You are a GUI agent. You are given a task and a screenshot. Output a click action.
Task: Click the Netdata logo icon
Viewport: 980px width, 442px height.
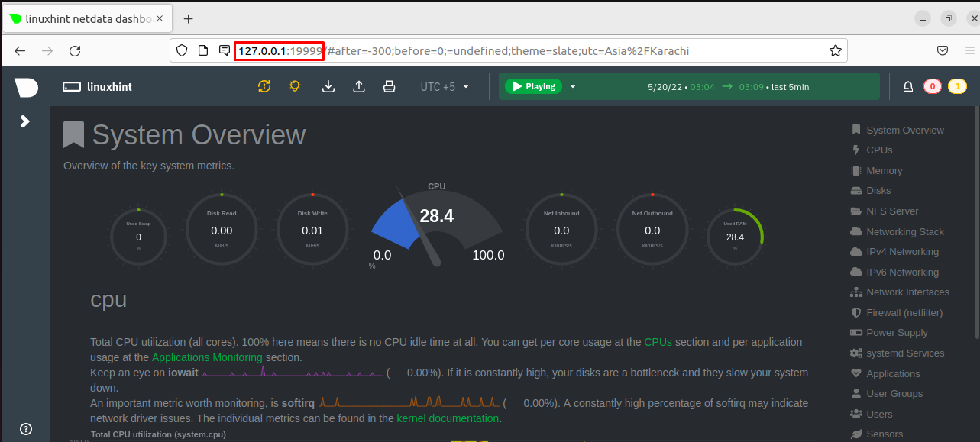pyautogui.click(x=25, y=87)
